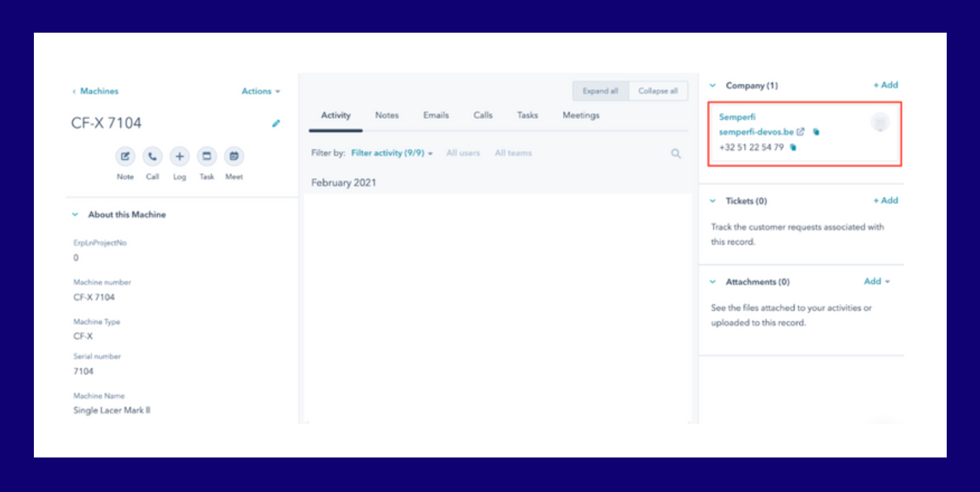Open the Filter activity (9/9) dropdown
This screenshot has width=980, height=492.
tap(392, 153)
